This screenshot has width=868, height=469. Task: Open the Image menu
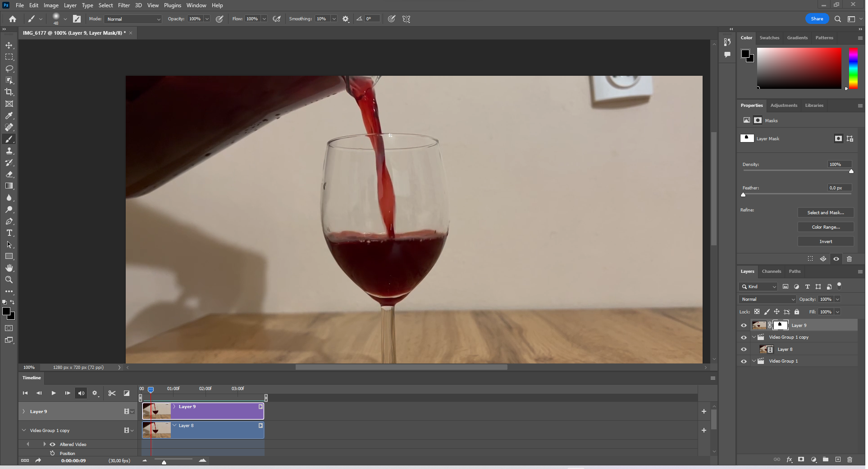click(51, 5)
